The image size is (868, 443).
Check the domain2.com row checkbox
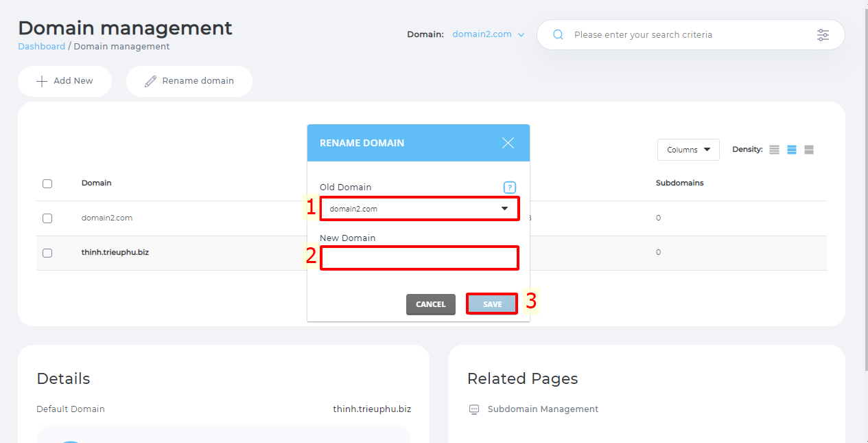[47, 218]
